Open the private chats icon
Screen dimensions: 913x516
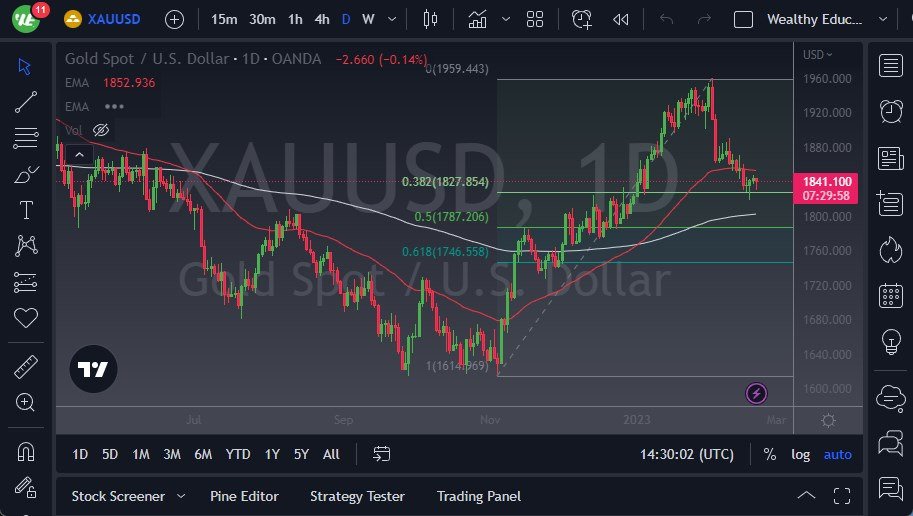890,443
